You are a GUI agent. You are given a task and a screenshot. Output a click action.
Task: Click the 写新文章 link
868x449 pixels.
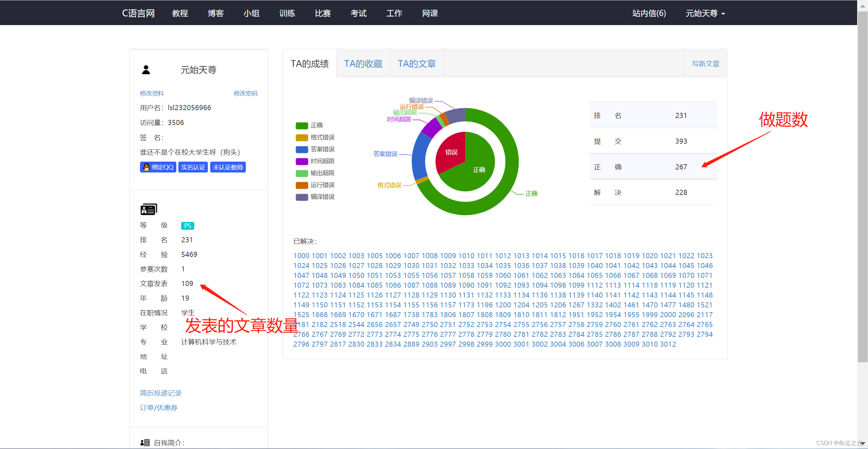click(x=705, y=64)
